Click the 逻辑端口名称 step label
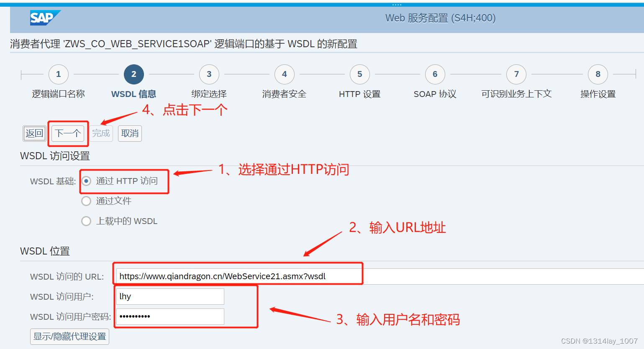The height and width of the screenshot is (349, 644). pos(59,94)
